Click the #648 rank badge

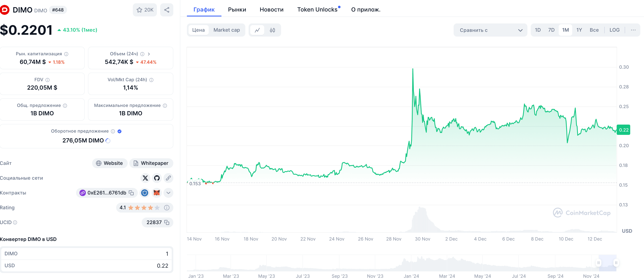coord(58,10)
